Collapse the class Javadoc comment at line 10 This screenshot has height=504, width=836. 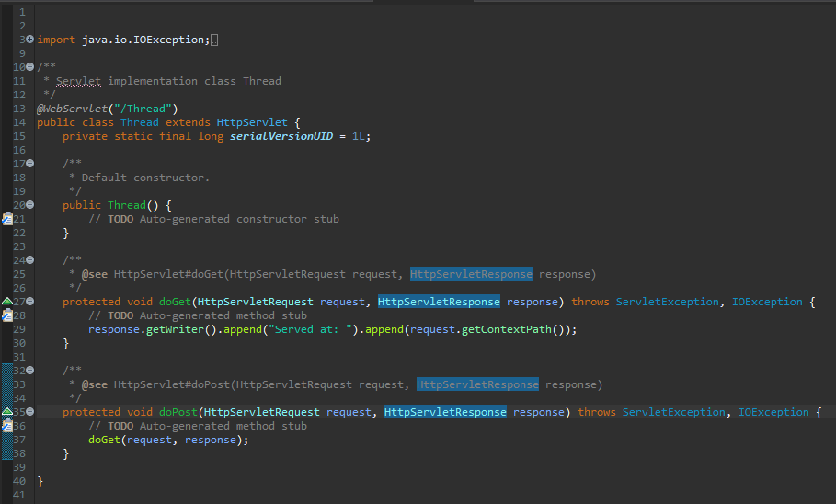coord(29,66)
